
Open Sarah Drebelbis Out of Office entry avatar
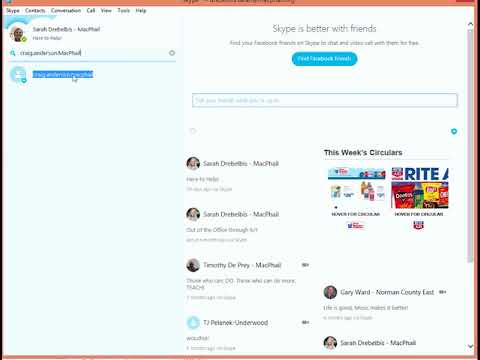(x=193, y=214)
